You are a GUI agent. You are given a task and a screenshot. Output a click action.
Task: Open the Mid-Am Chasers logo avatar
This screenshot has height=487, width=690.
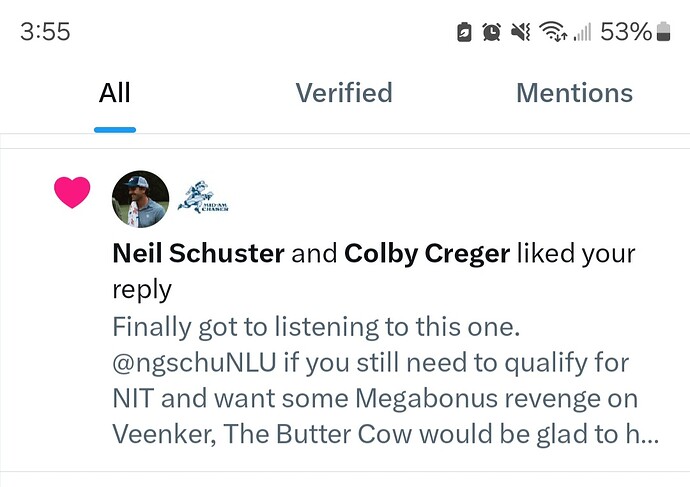click(203, 197)
